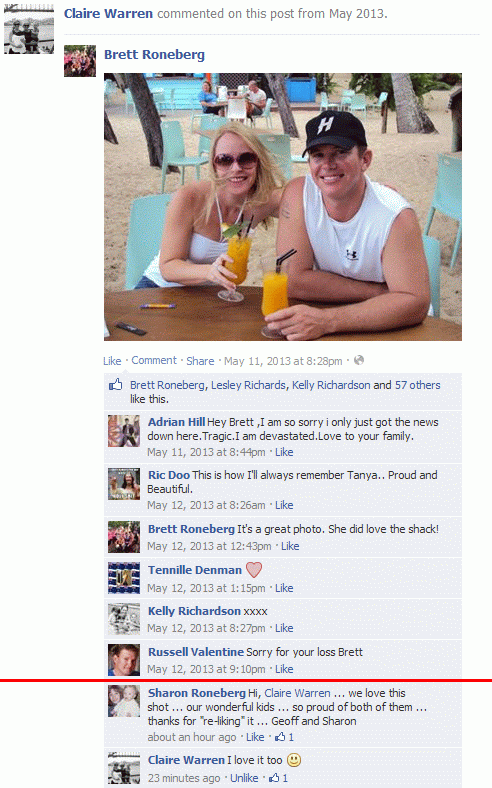
Task: Comment on the photo post
Action: point(154,360)
